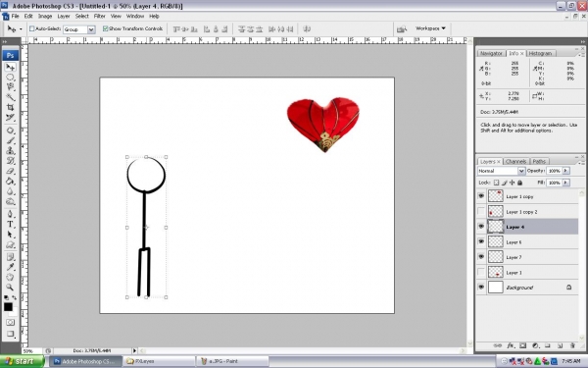Select the Eyedropper tool
The height and width of the screenshot is (368, 588).
pyautogui.click(x=10, y=267)
